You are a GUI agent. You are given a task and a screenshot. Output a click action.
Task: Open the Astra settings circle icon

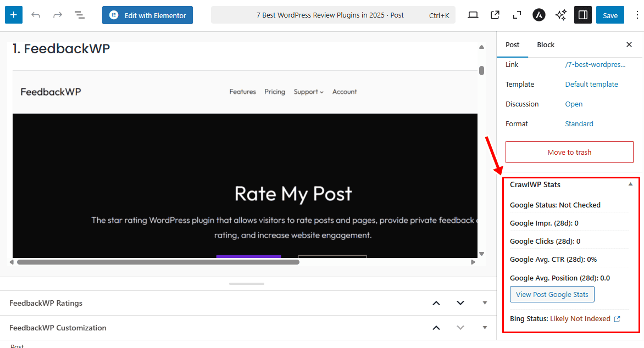coord(539,15)
